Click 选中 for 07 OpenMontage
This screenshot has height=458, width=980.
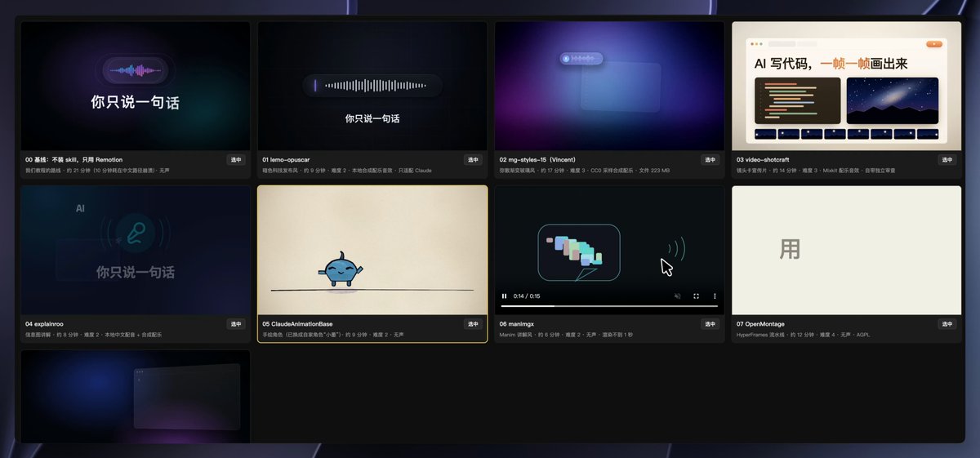(947, 324)
